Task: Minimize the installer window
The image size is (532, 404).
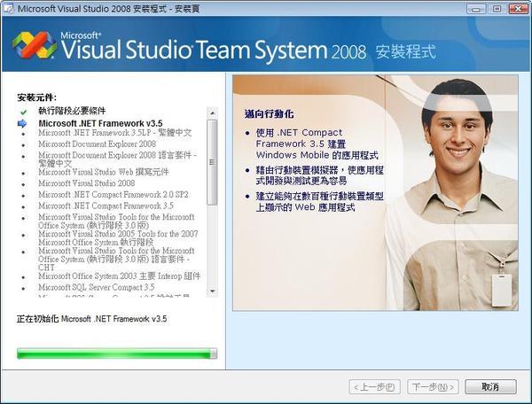Action: [x=475, y=9]
